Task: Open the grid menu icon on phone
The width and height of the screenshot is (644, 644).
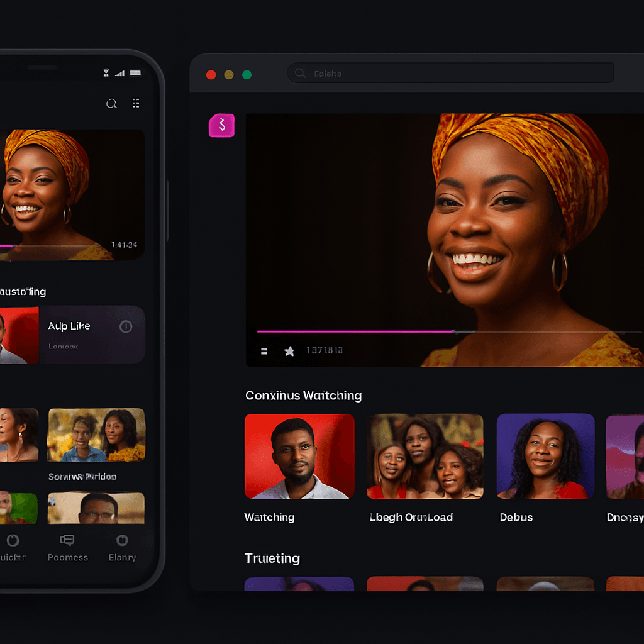Action: pyautogui.click(x=136, y=103)
